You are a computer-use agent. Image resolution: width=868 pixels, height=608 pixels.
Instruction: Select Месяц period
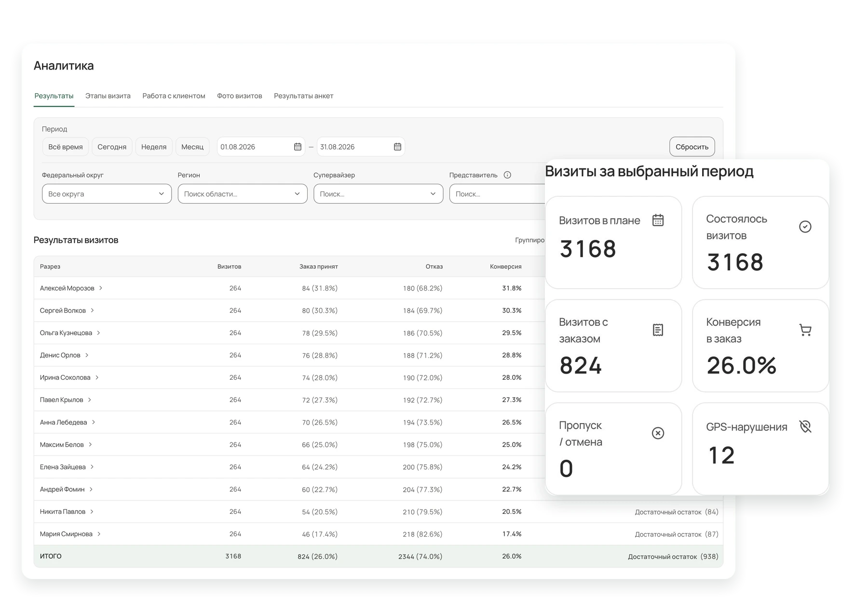tap(192, 147)
